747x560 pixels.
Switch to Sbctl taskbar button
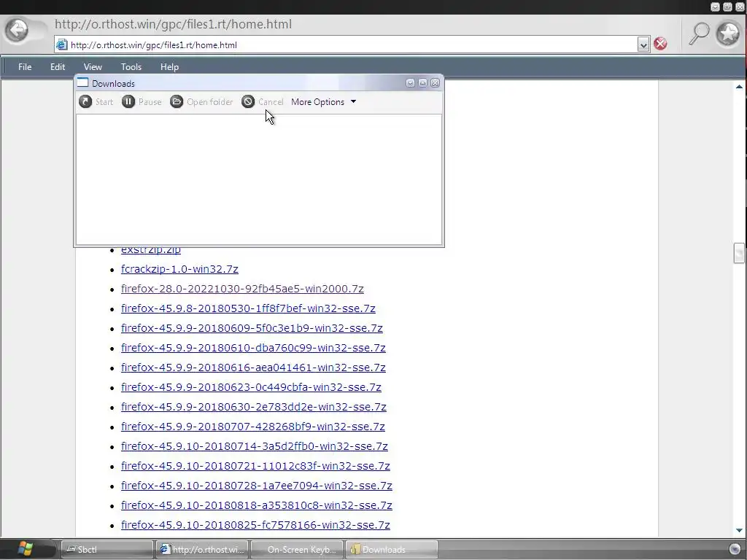[x=107, y=550]
